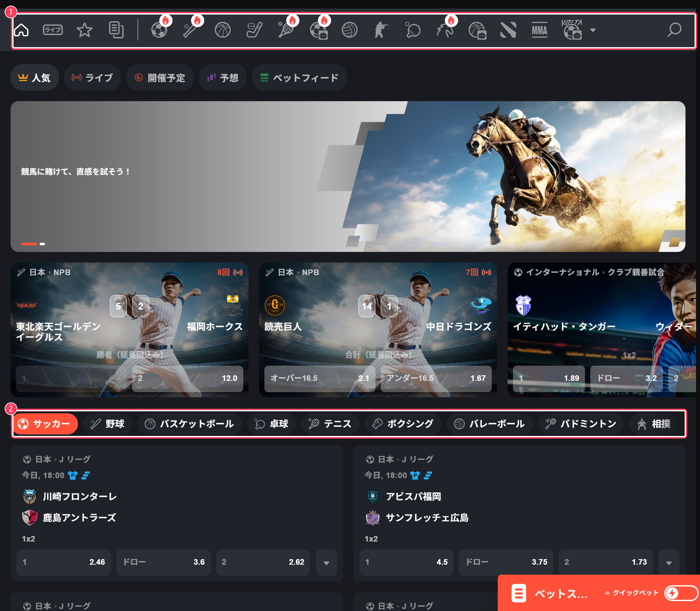The height and width of the screenshot is (611, 700).
Task: Pick オーバー16.5 odds 2.1
Action: [x=320, y=379]
